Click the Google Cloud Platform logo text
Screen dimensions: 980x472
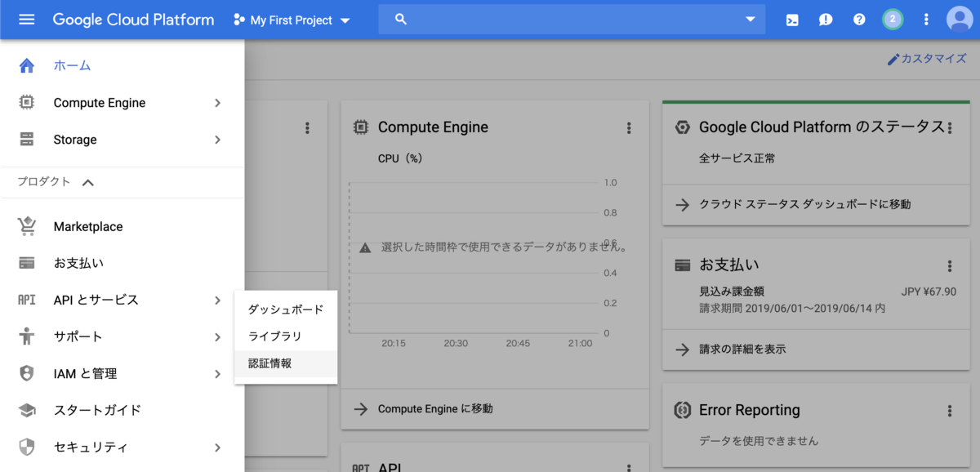pos(134,20)
